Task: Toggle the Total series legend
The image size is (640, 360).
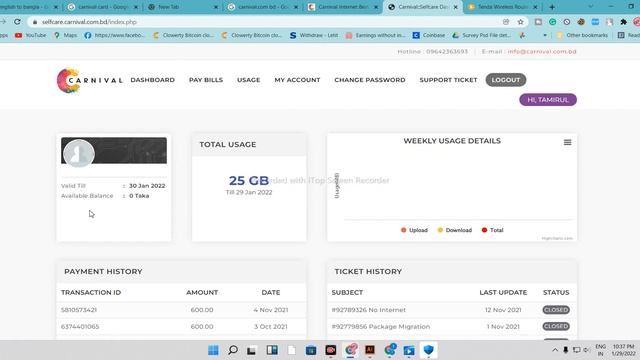Action: [492, 230]
